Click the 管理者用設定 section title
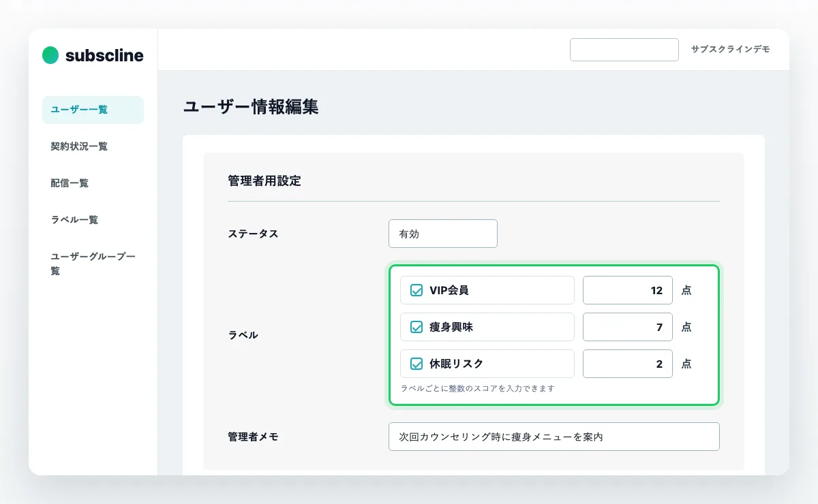Image resolution: width=818 pixels, height=504 pixels. pos(264,181)
